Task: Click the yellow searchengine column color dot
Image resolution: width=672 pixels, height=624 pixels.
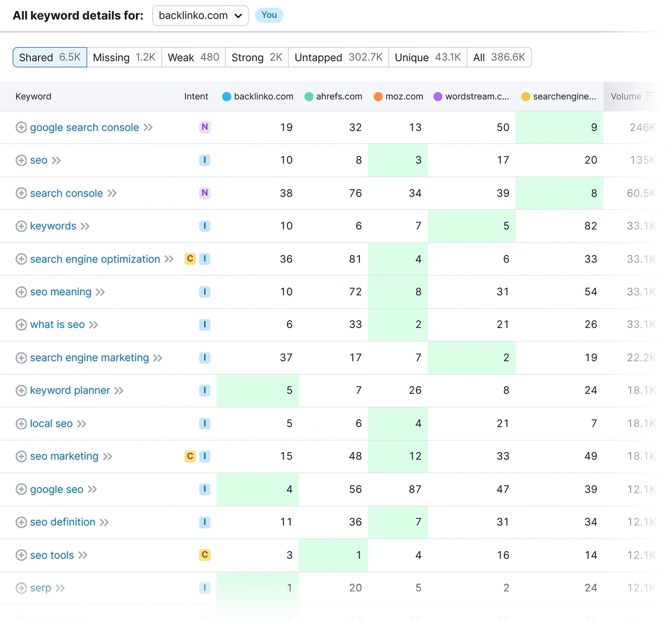Action: click(526, 96)
